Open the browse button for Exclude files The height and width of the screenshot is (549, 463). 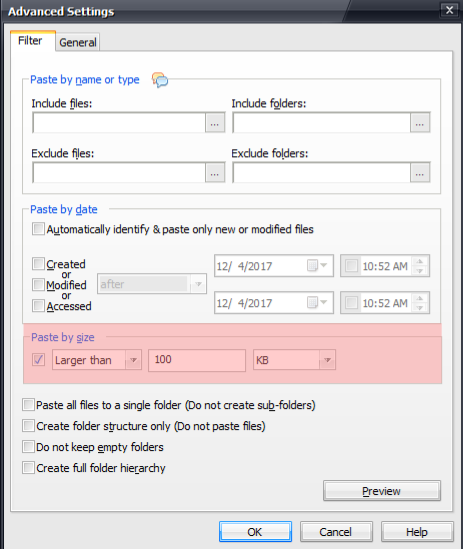[x=215, y=172]
